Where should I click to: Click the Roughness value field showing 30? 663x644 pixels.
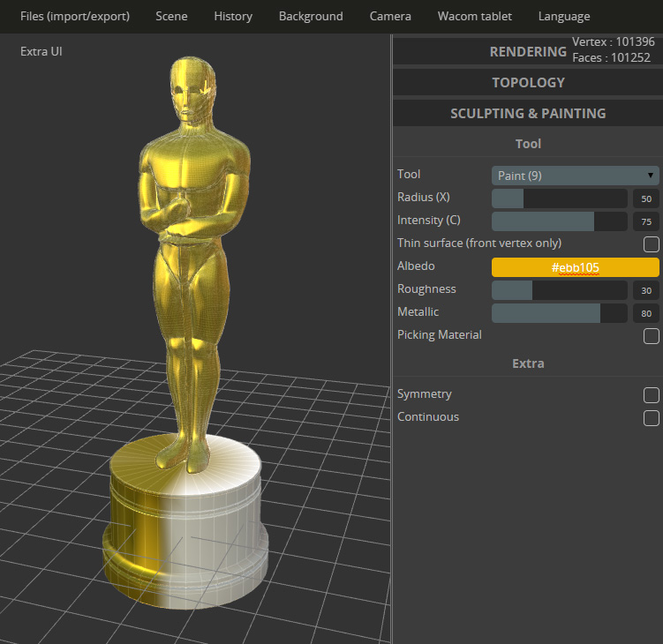point(645,290)
